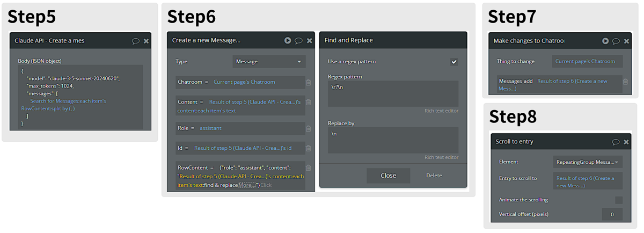
Task: Click Delete link in Find and Replace
Action: point(434,176)
